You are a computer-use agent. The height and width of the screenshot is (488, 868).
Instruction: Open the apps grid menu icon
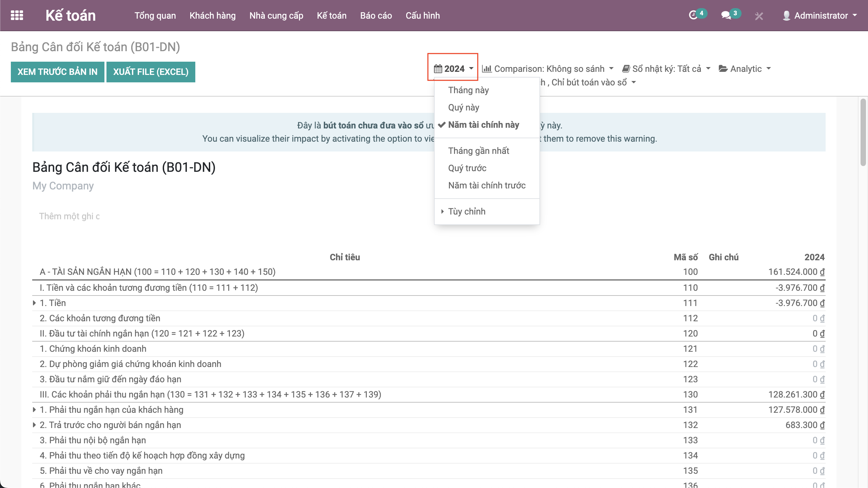coord(17,15)
